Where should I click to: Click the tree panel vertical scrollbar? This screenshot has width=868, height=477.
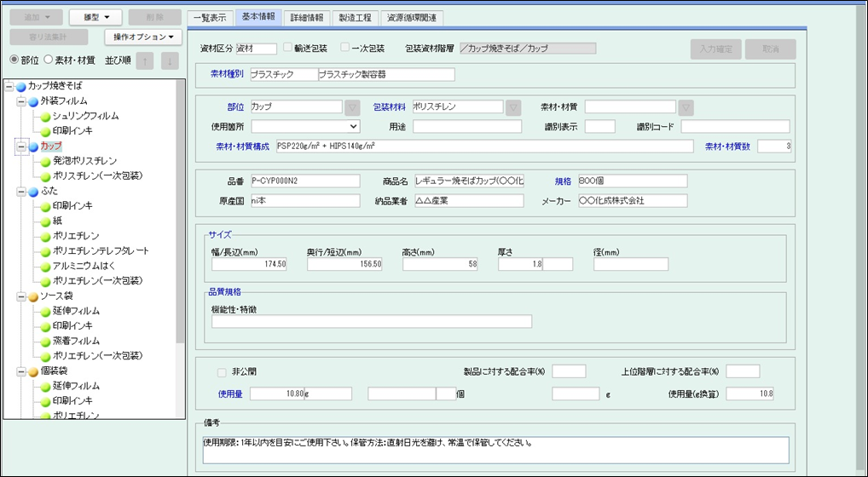[x=180, y=213]
